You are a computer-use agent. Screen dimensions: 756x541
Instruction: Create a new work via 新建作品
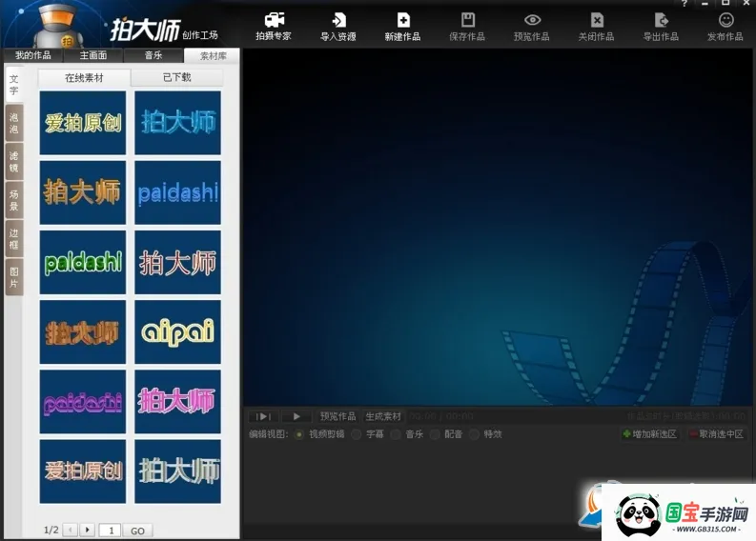(402, 26)
